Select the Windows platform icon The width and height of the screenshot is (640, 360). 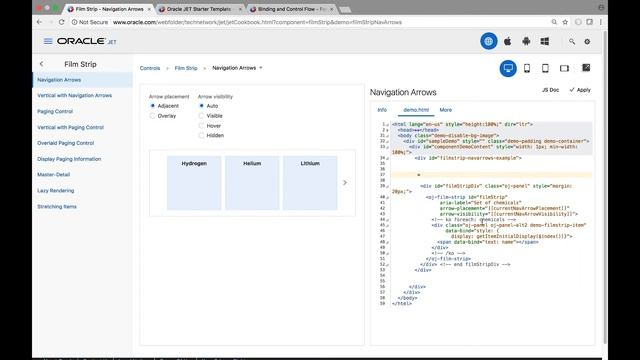(x=544, y=41)
